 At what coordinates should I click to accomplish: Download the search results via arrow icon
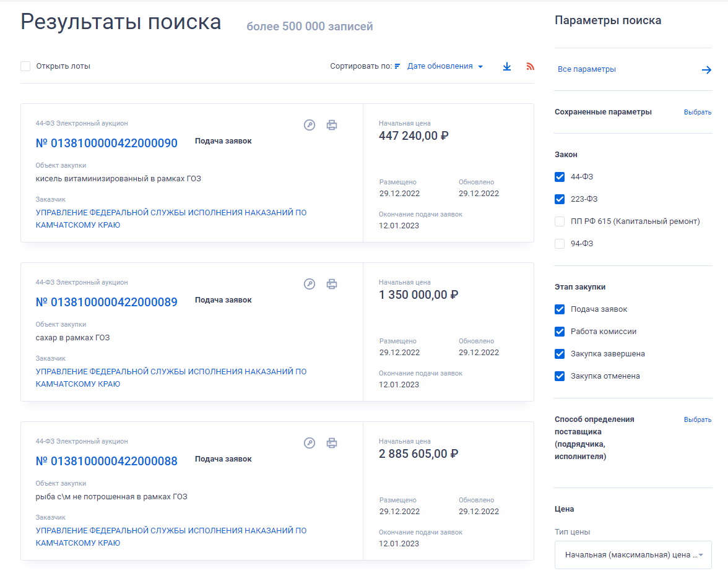507,66
